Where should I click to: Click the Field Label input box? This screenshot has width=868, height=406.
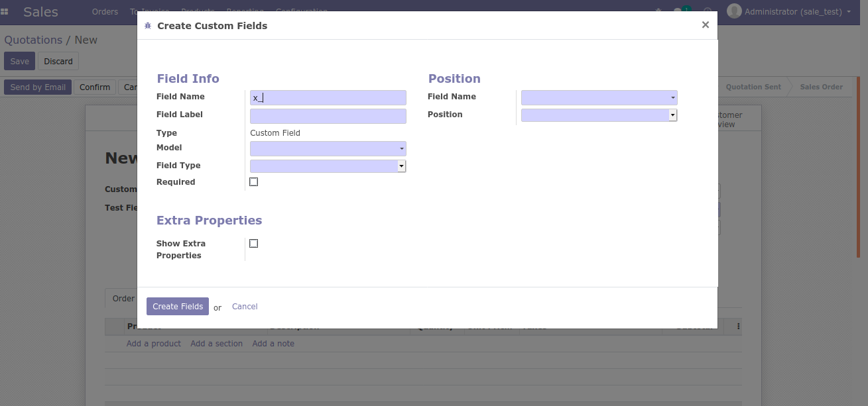[x=328, y=116]
